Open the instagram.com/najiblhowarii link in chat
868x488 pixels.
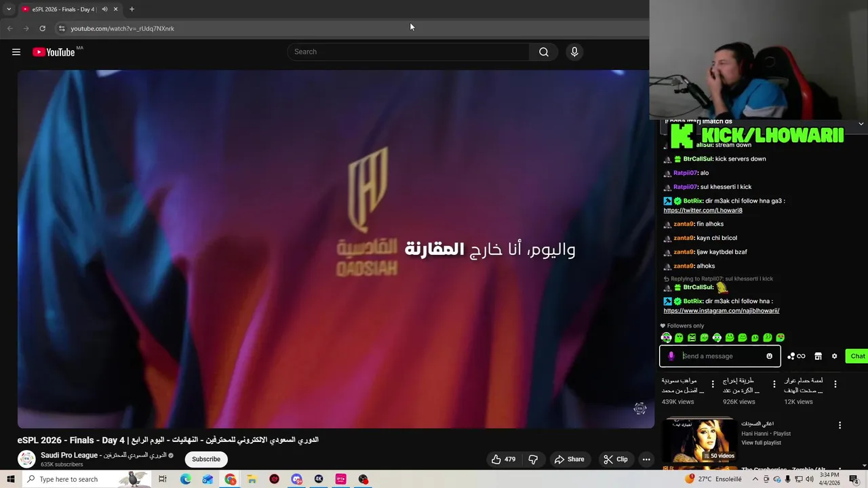(x=722, y=310)
